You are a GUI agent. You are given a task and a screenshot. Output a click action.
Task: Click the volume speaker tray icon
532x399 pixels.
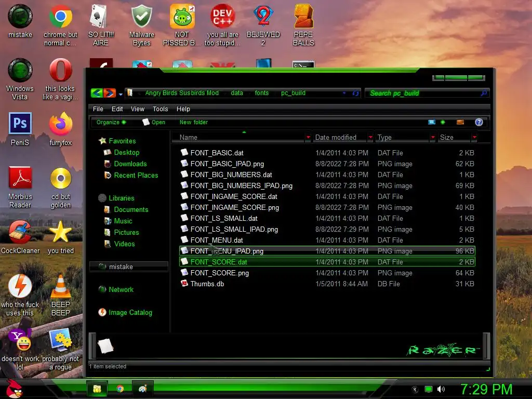click(441, 389)
